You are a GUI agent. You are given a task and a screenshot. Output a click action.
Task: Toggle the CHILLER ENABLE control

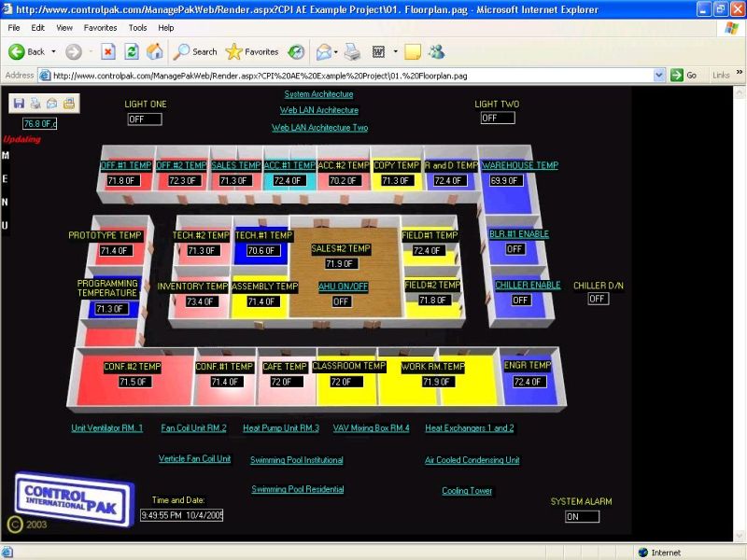519,300
